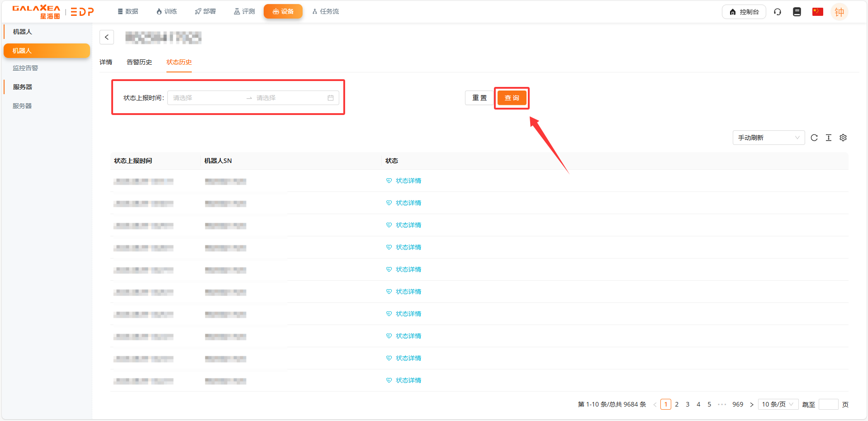Select 监控告警 in the sidebar

[x=25, y=68]
